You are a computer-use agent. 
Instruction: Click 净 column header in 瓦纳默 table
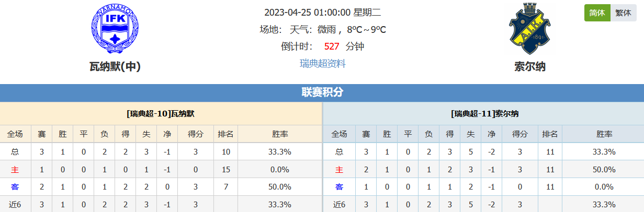167,134
